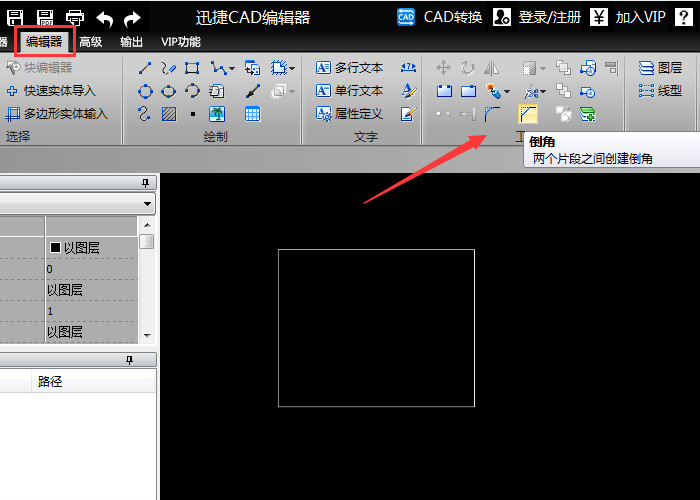Switch to the 高级 tab

[x=91, y=42]
